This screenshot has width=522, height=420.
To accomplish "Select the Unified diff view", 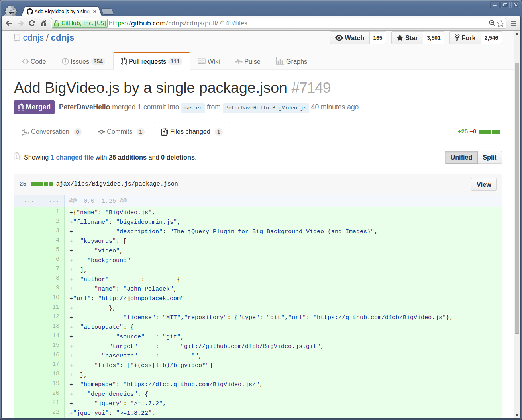I will [x=461, y=157].
